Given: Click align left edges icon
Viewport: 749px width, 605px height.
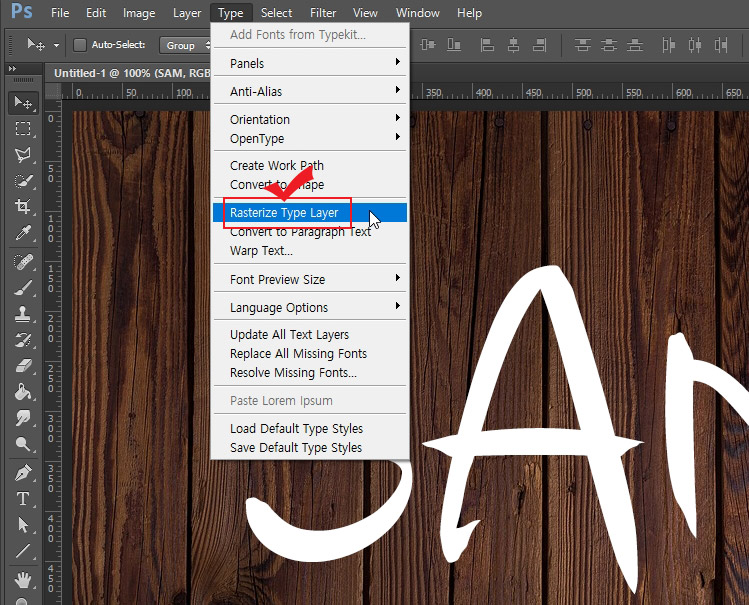Looking at the screenshot, I should 487,45.
